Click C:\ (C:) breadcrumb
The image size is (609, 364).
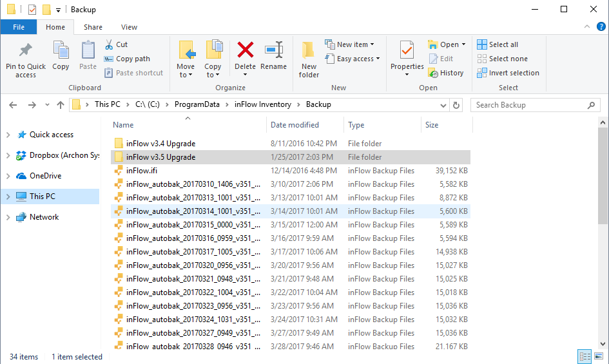pyautogui.click(x=147, y=104)
